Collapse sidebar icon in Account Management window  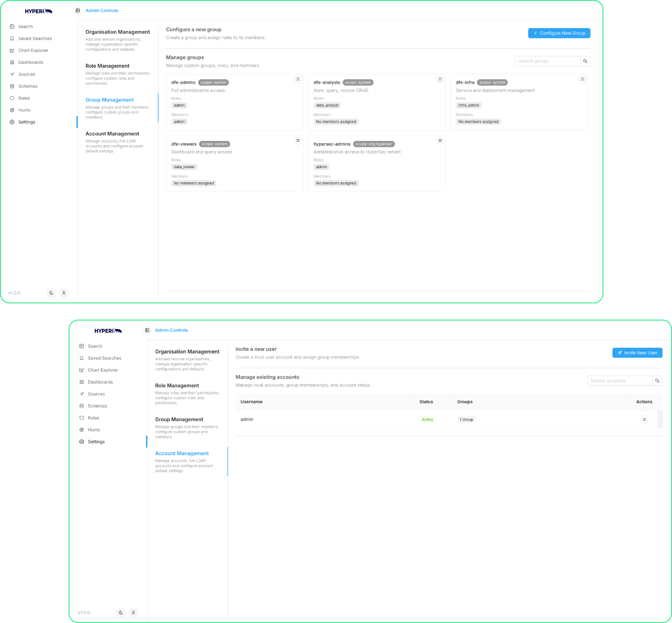click(147, 330)
